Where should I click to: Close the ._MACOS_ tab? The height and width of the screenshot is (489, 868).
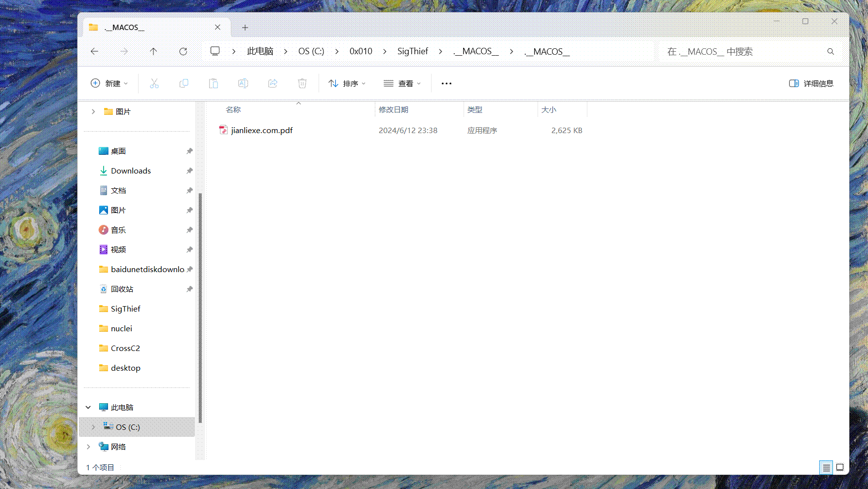tap(217, 27)
